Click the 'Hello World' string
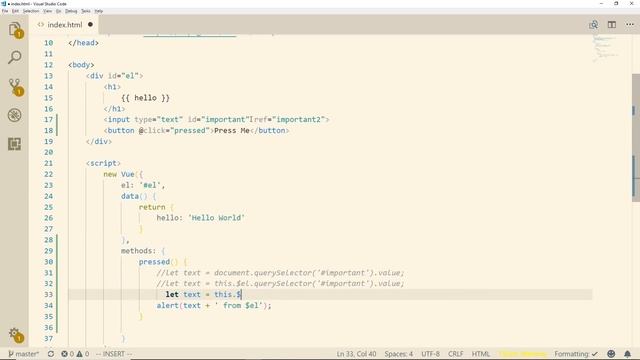This screenshot has width=640, height=360. point(216,218)
